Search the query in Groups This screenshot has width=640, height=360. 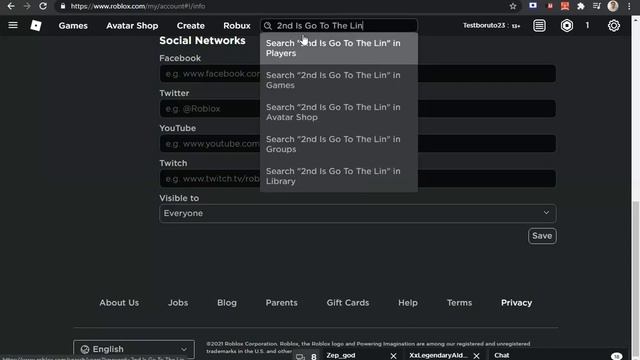(x=339, y=144)
